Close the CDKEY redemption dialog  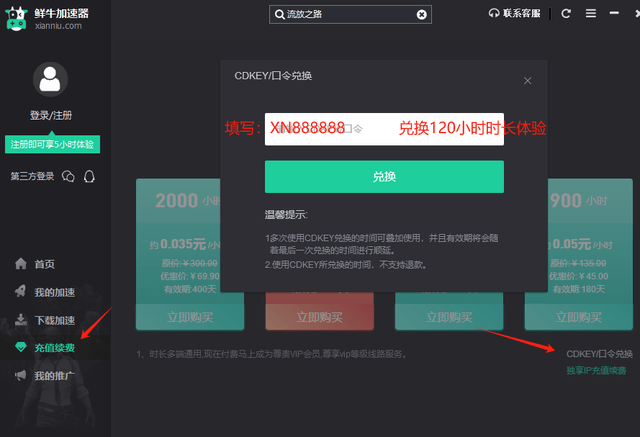(528, 80)
